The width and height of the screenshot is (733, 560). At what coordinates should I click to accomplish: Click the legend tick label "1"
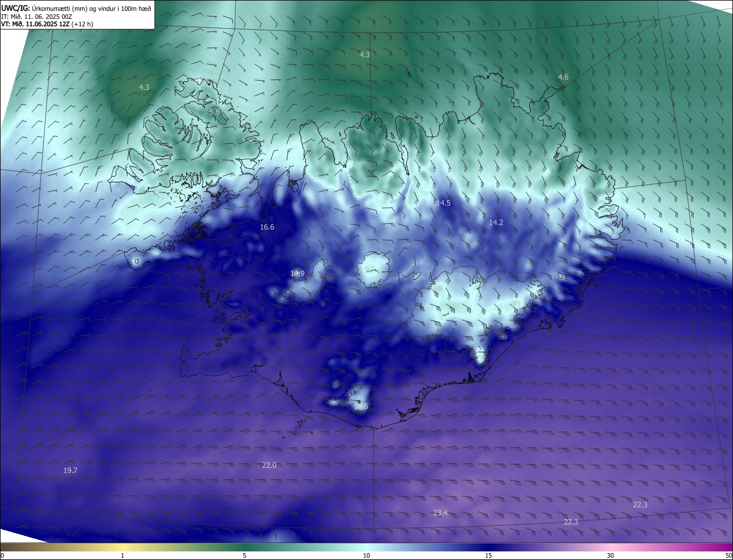pyautogui.click(x=123, y=555)
